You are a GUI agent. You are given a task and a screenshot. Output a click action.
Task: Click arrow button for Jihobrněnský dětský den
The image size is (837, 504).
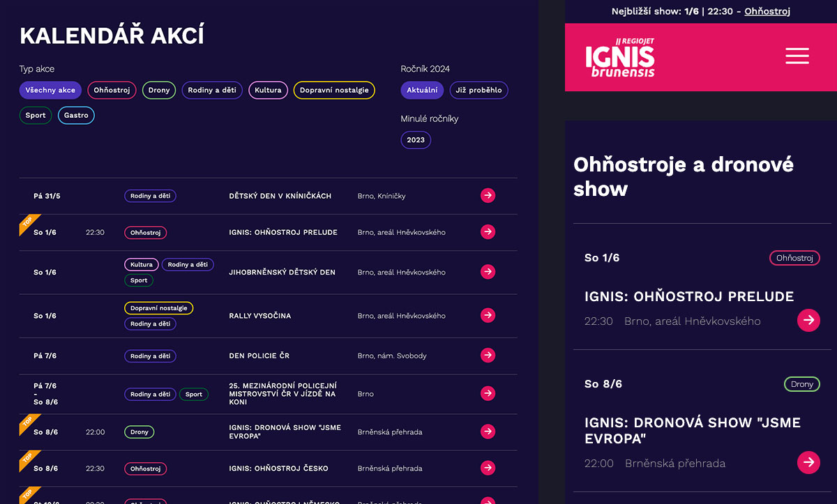[488, 272]
